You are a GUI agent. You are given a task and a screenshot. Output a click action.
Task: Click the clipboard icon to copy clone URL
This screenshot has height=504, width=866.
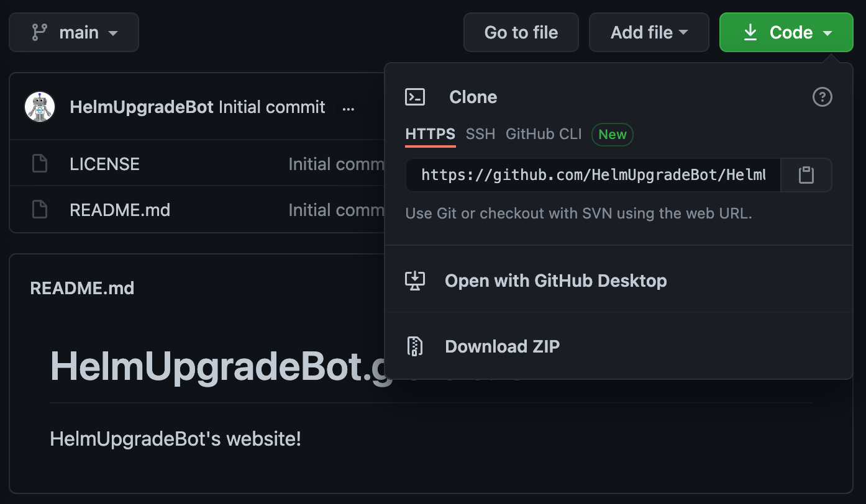click(806, 175)
